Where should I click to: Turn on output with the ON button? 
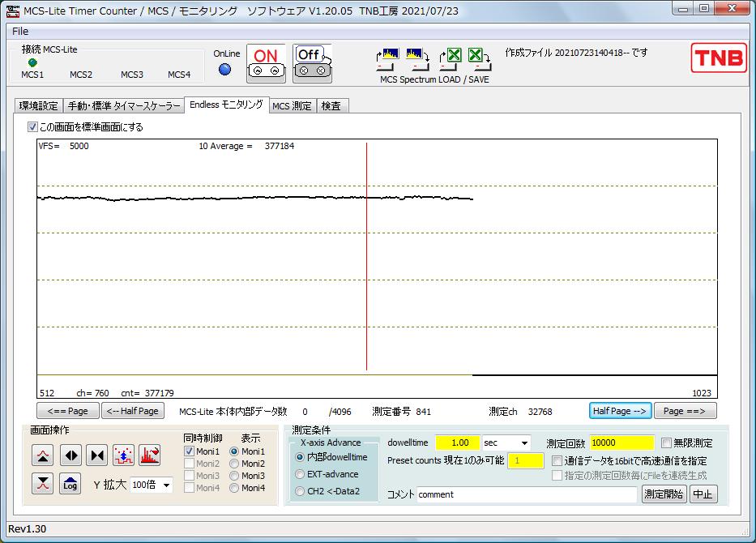pos(266,64)
